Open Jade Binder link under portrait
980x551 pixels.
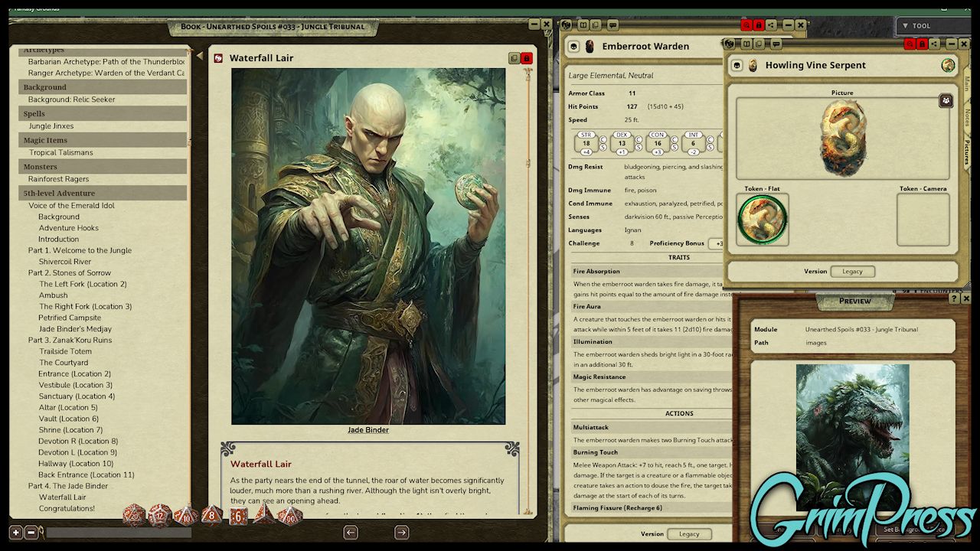pos(368,430)
